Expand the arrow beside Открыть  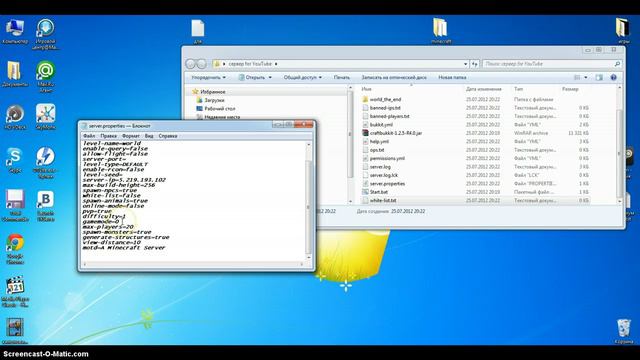point(270,77)
